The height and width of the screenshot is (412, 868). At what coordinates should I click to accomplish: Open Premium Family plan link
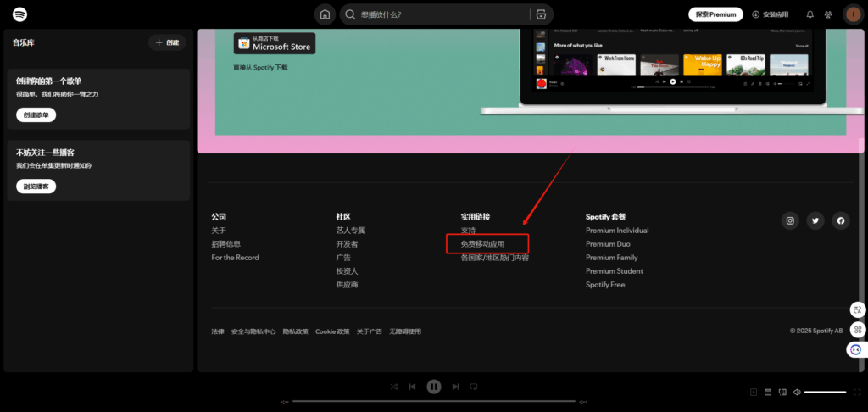point(612,258)
